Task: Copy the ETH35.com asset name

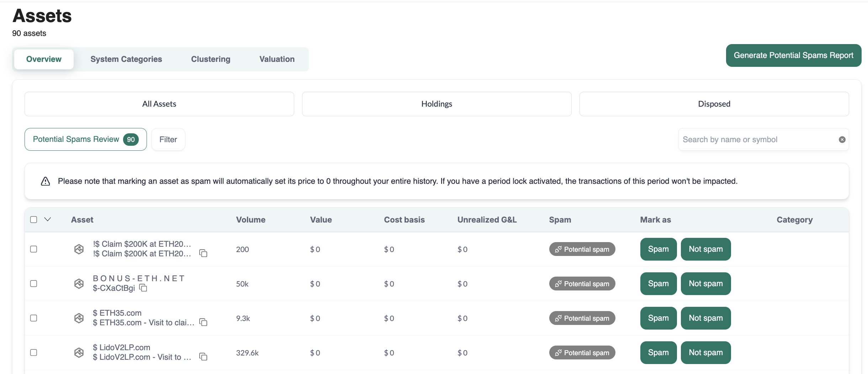Action: tap(203, 322)
